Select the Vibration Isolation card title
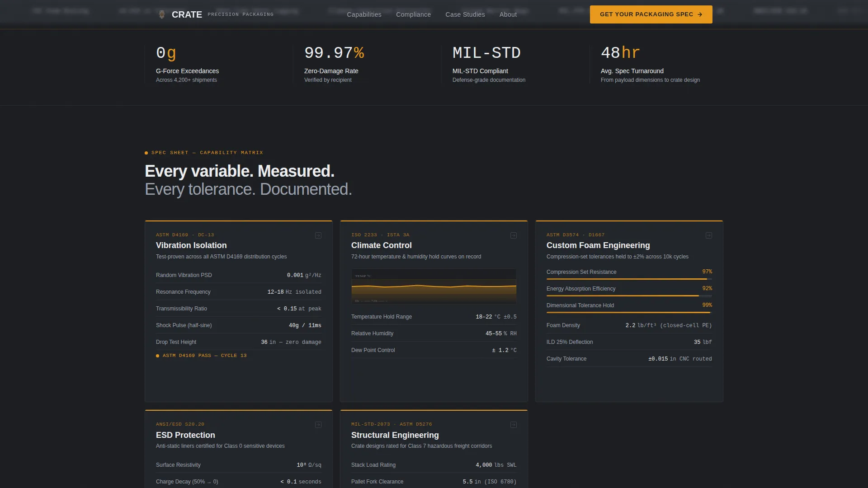This screenshot has height=488, width=868. coord(191,245)
